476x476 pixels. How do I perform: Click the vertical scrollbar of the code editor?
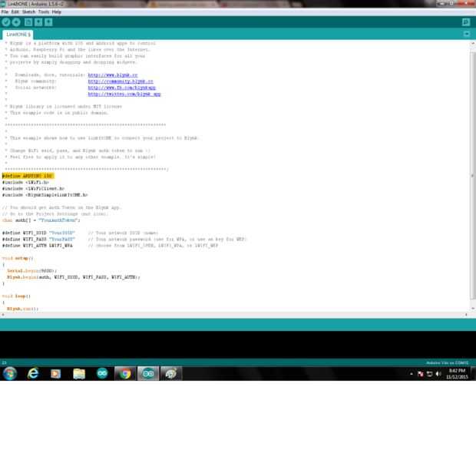(473, 175)
